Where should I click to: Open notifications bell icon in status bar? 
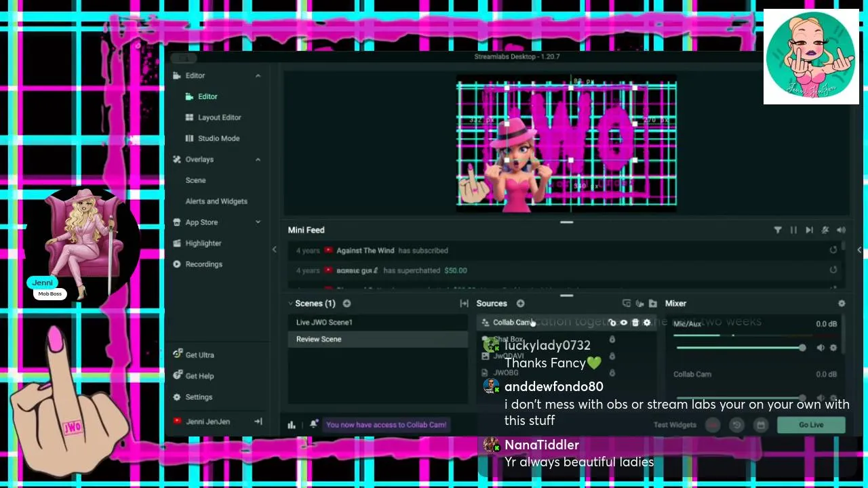313,424
